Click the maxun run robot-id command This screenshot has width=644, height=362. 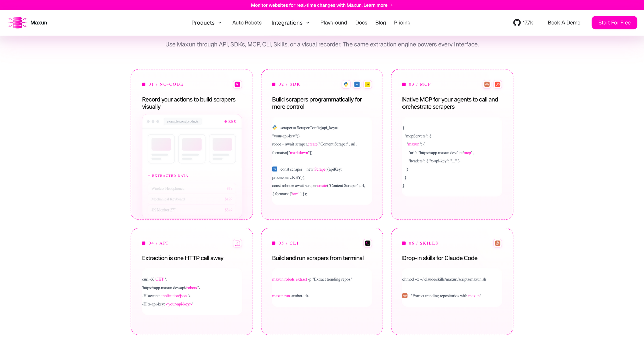point(290,296)
